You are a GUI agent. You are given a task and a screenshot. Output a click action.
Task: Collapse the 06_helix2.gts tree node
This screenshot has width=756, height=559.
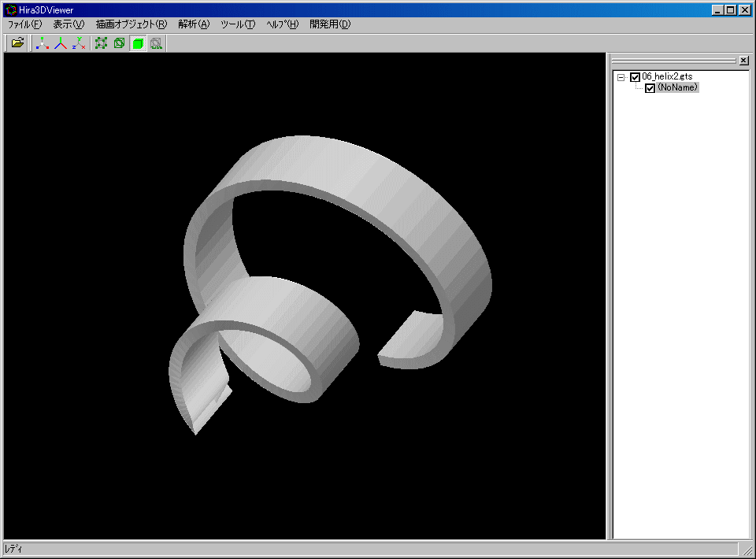coord(621,77)
